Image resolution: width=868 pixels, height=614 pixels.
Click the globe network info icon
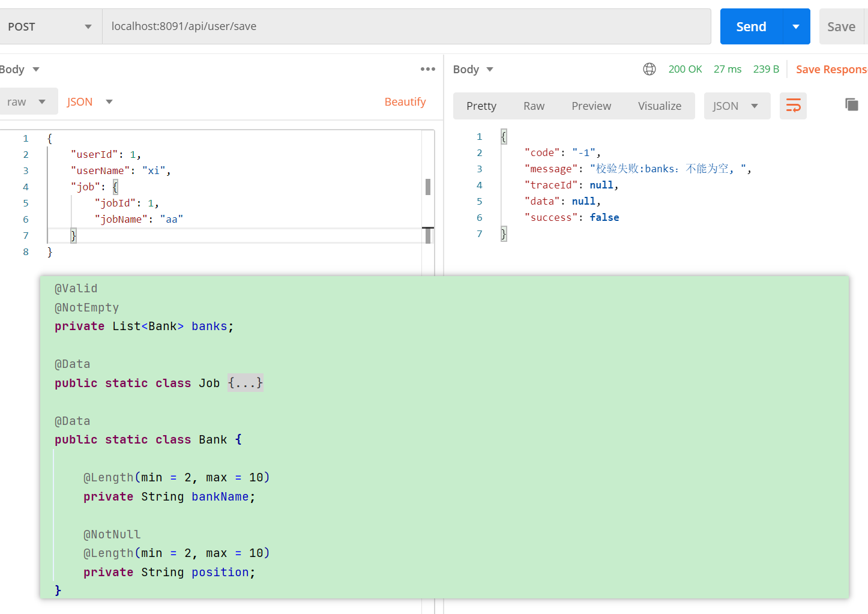pos(649,69)
